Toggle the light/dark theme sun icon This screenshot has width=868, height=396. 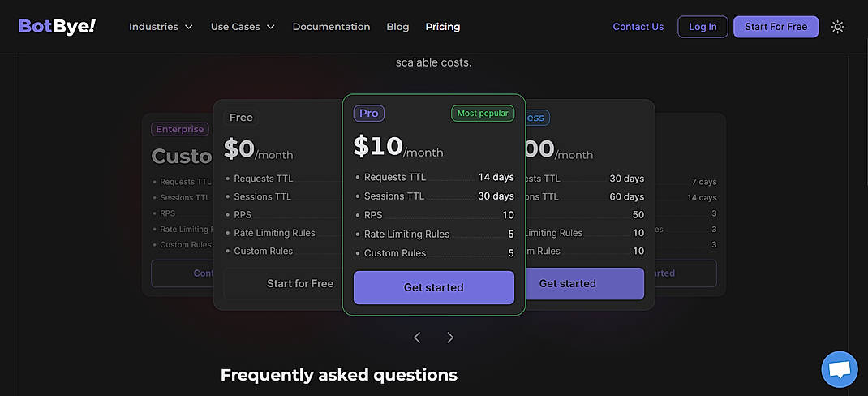[x=837, y=27]
